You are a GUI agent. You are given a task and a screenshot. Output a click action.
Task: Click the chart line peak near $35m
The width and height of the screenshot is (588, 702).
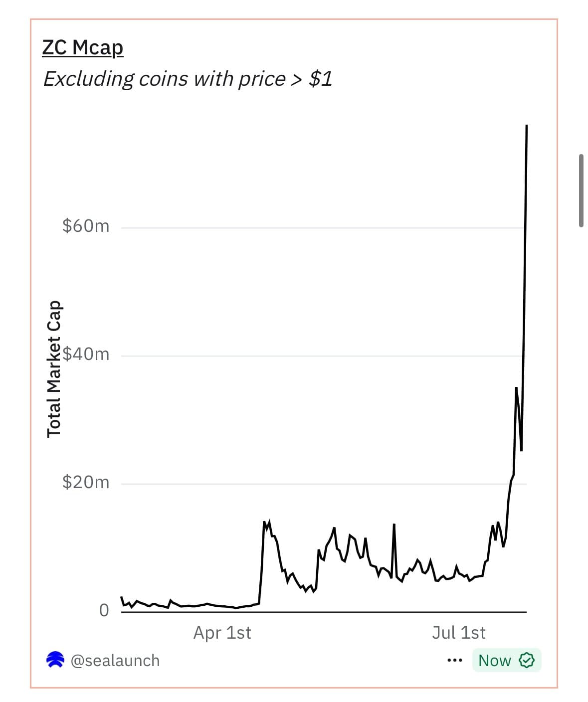pyautogui.click(x=516, y=388)
